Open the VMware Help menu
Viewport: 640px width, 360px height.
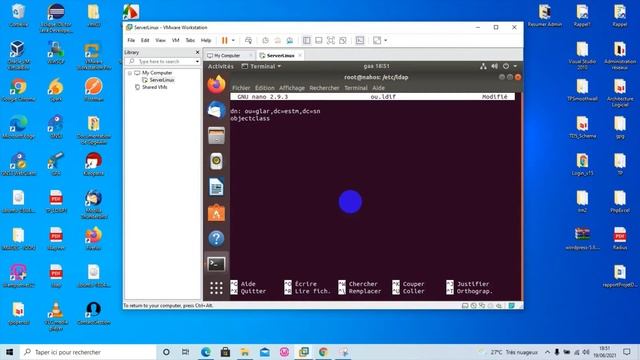206,40
